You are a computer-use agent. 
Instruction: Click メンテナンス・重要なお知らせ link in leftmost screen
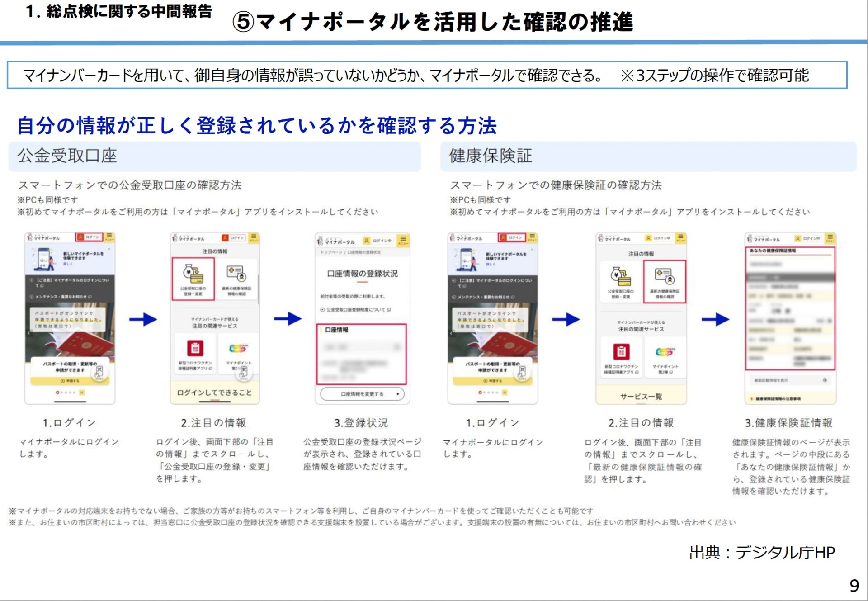pyautogui.click(x=61, y=297)
